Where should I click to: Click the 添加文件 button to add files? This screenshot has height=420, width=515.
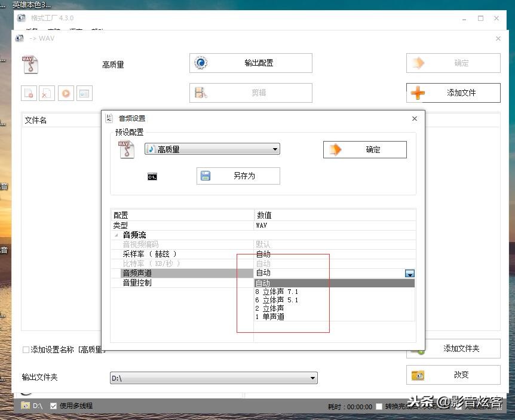click(453, 93)
